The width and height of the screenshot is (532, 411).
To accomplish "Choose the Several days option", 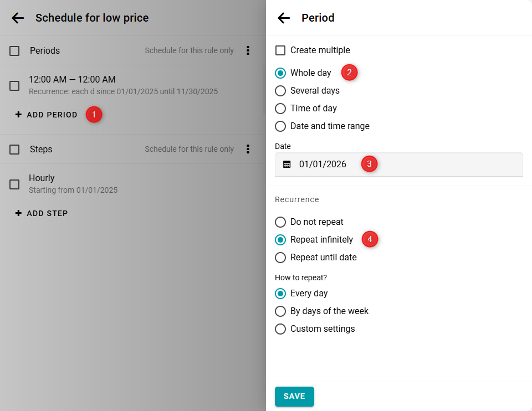I will [x=280, y=91].
